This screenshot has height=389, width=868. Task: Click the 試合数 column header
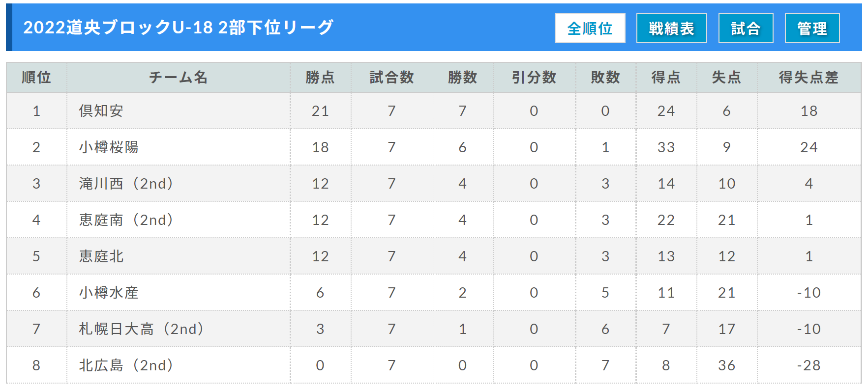click(392, 78)
